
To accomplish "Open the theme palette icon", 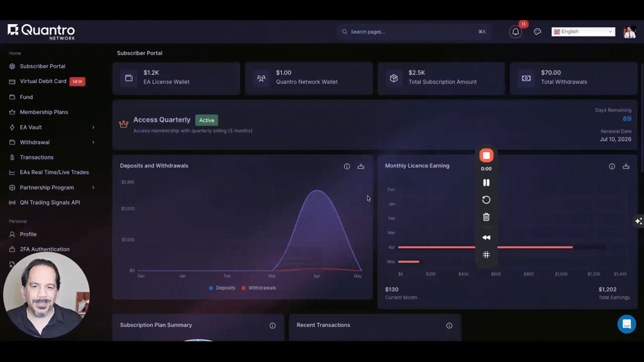I will [x=537, y=31].
